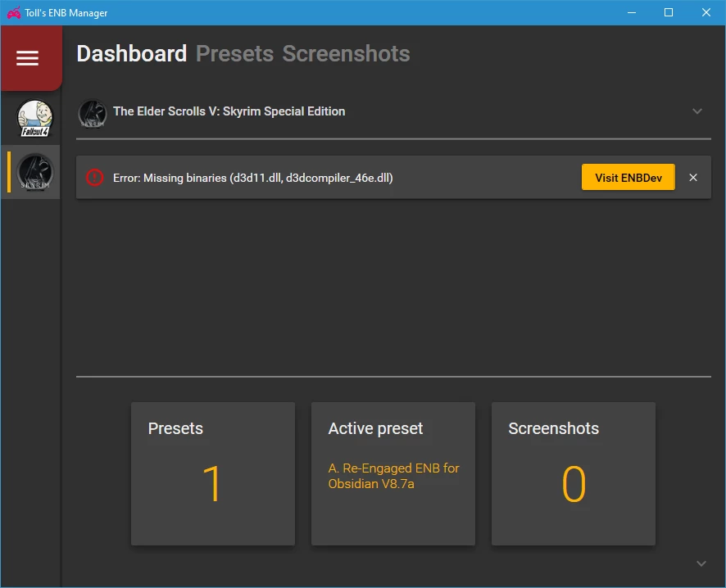Viewport: 726px width, 588px height.
Task: Open the hamburger menu
Action: pyautogui.click(x=27, y=58)
